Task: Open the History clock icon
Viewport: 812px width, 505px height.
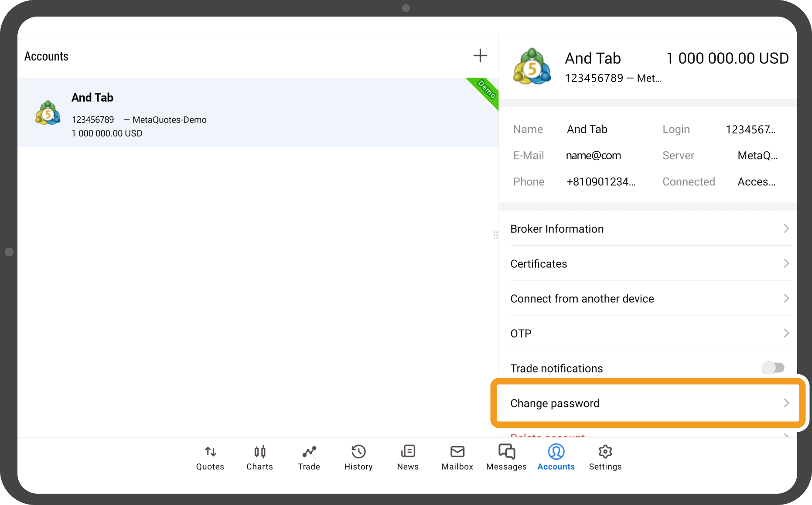Action: pos(358,452)
